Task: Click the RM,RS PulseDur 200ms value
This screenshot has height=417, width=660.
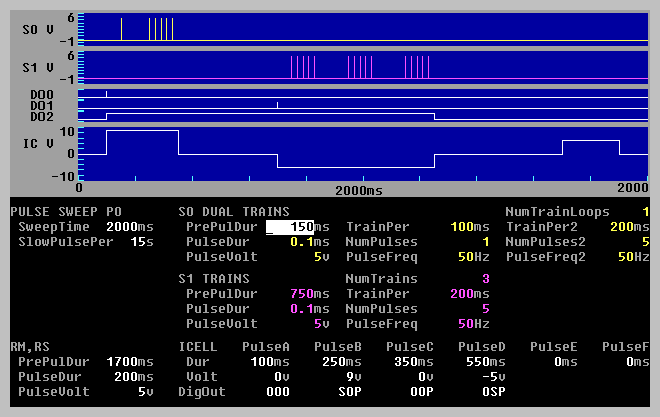Action: 136,377
